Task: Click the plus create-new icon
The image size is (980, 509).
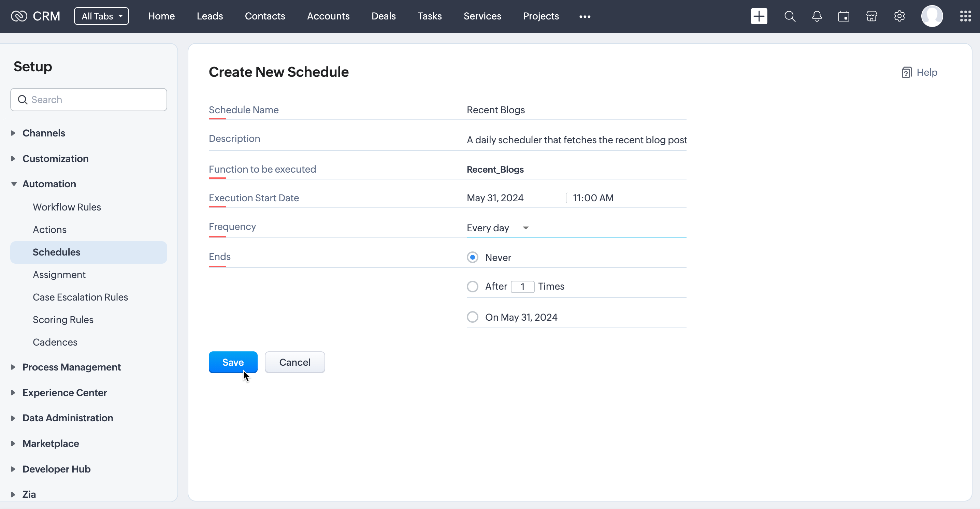Action: click(x=759, y=16)
